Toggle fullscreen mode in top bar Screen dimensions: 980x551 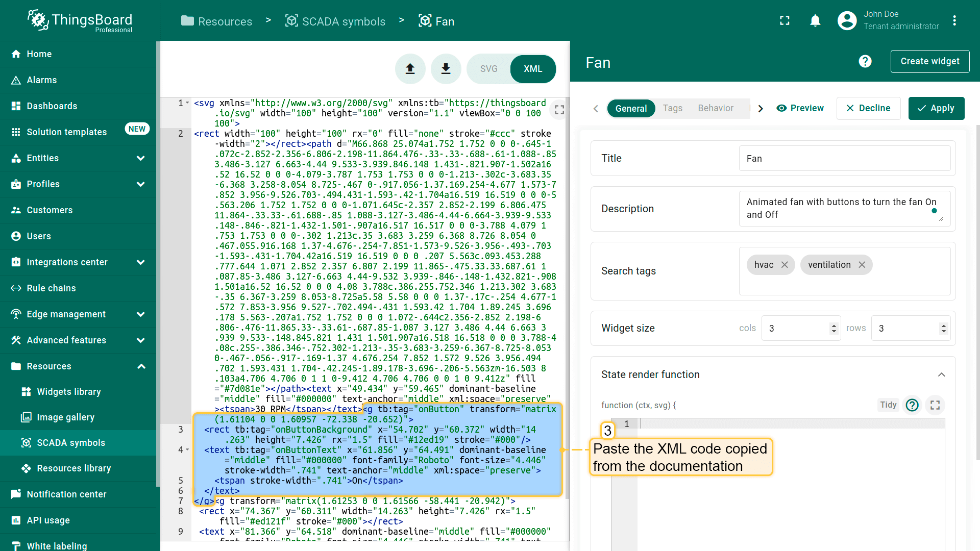[785, 20]
